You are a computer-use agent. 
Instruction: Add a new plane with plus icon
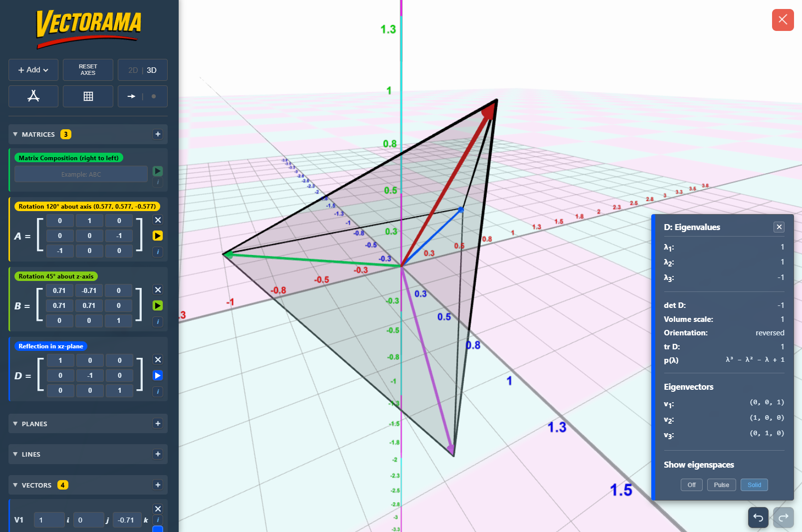[x=158, y=424]
